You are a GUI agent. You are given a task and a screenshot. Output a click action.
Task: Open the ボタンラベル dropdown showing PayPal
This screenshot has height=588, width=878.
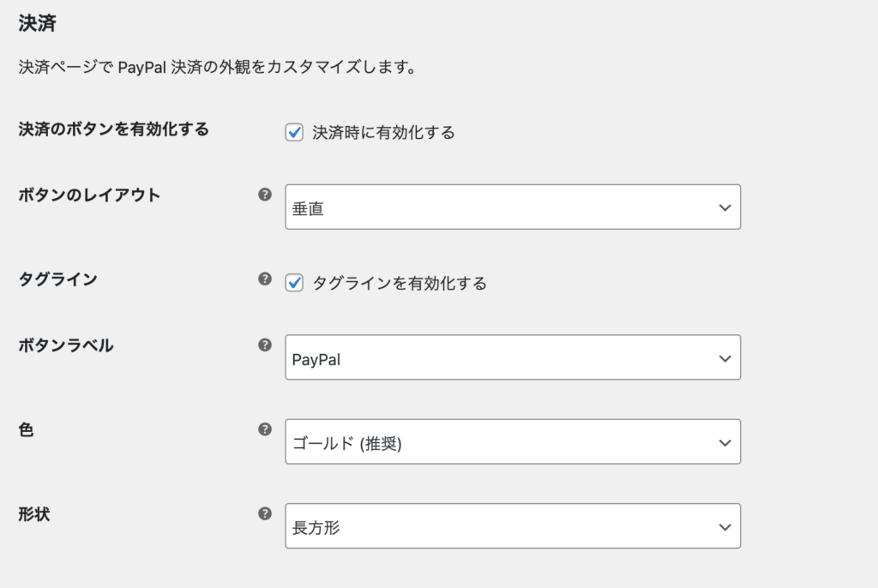513,357
